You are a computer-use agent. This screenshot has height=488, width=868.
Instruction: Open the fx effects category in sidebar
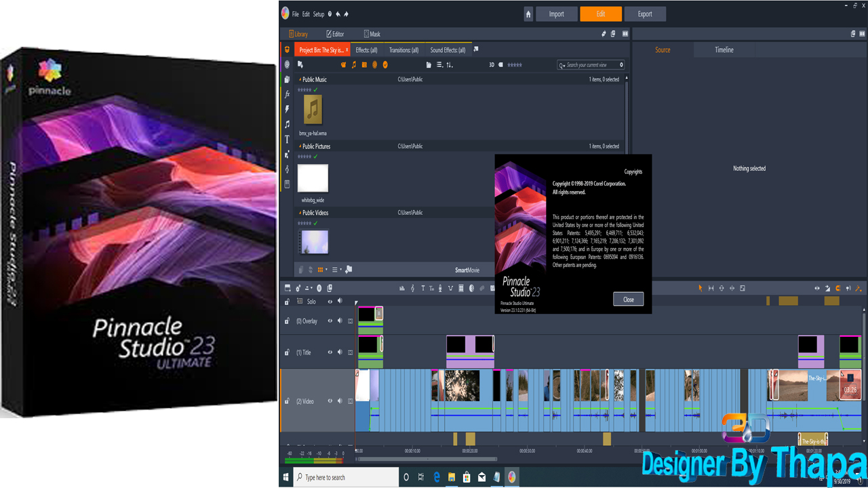(287, 94)
